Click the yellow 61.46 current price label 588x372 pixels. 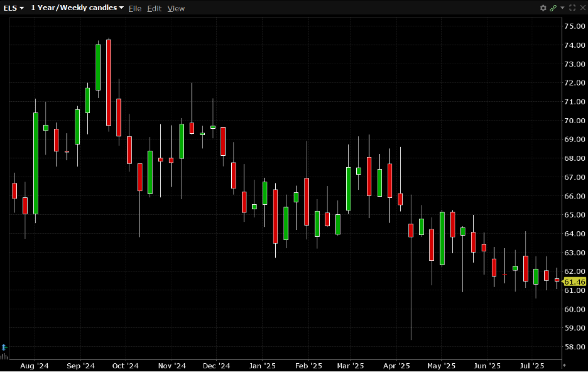point(575,282)
